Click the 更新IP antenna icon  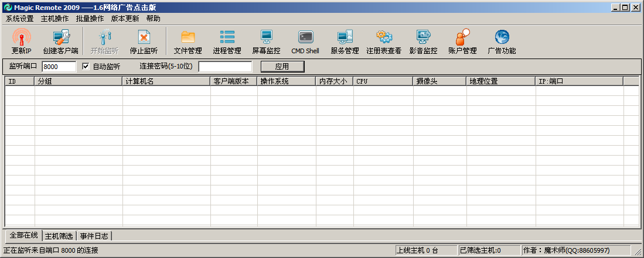(22, 37)
